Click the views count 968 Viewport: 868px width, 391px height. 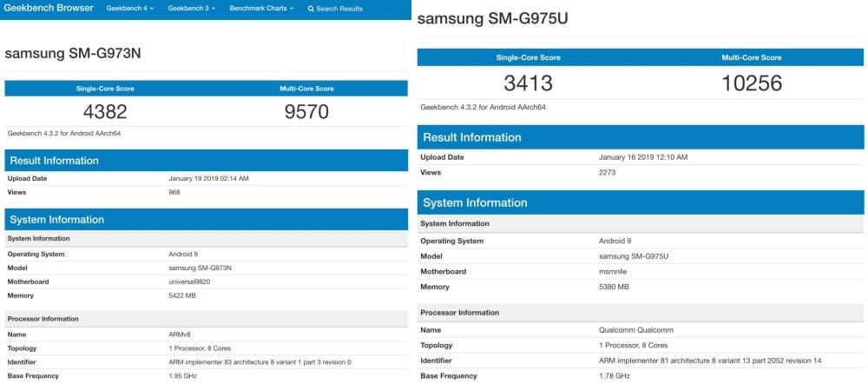click(174, 193)
